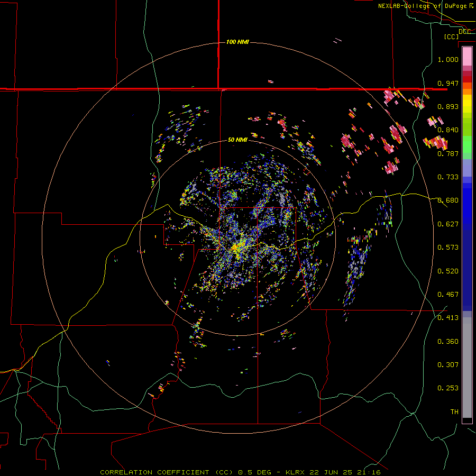Click the 0.520 color scale value
This screenshot has height=476, width=476.
click(448, 271)
